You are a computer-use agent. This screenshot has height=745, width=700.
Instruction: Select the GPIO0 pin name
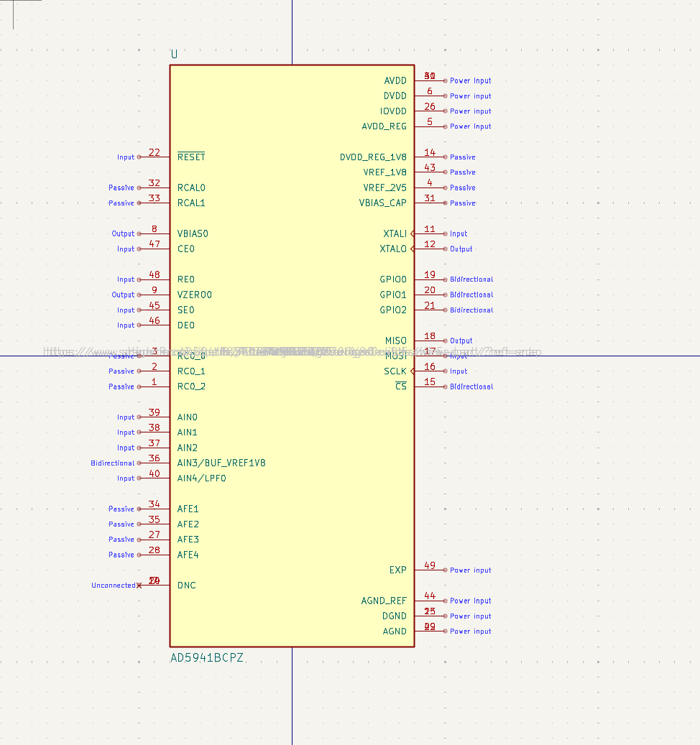(x=393, y=279)
